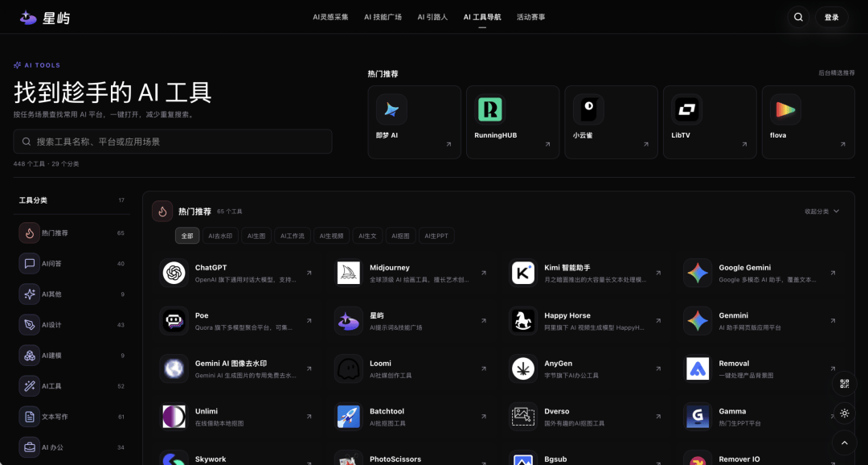This screenshot has height=465, width=868.
Task: Click the 星屿 tool entry in the list
Action: coord(376,315)
